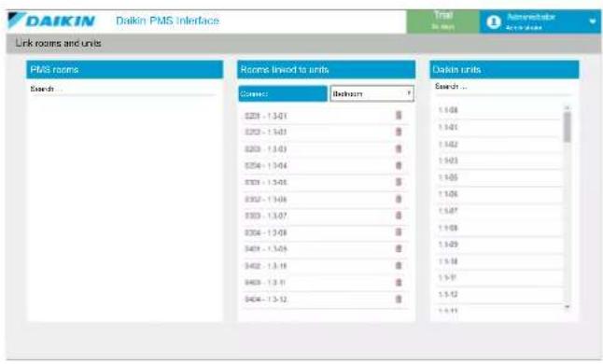Click the Daikin units scrollbar up arrow
This screenshot has width=603, height=364.
pos(568,107)
